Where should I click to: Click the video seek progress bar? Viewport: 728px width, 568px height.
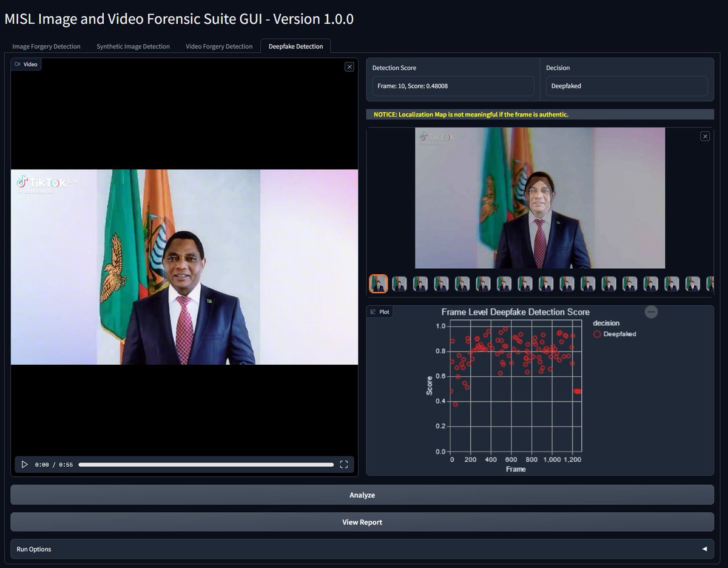206,464
